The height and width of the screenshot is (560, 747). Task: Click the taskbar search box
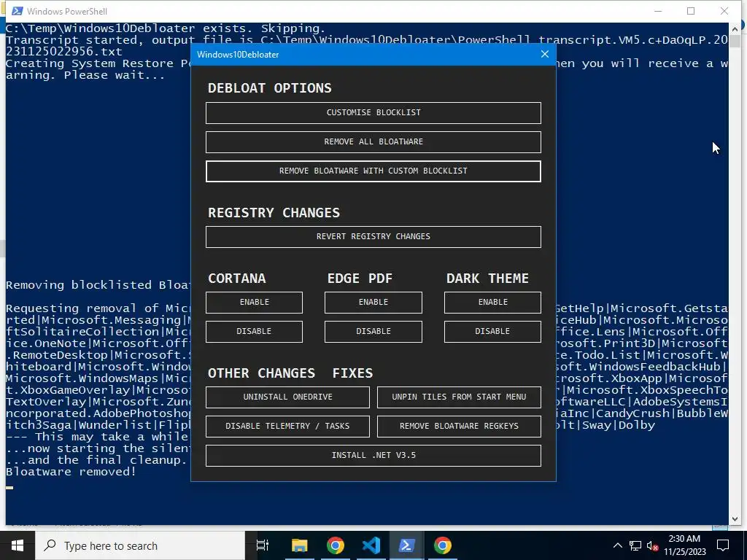[140, 545]
